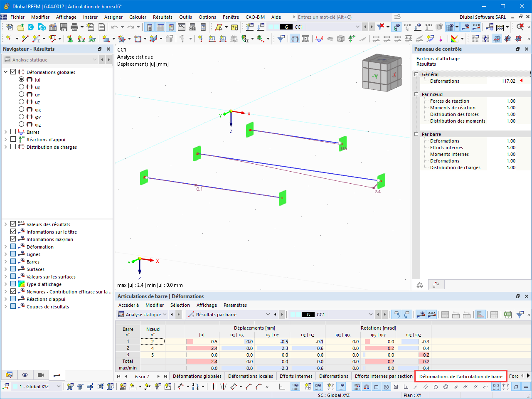532x399 pixels.
Task: Click the save diskette icon
Action: click(64, 27)
